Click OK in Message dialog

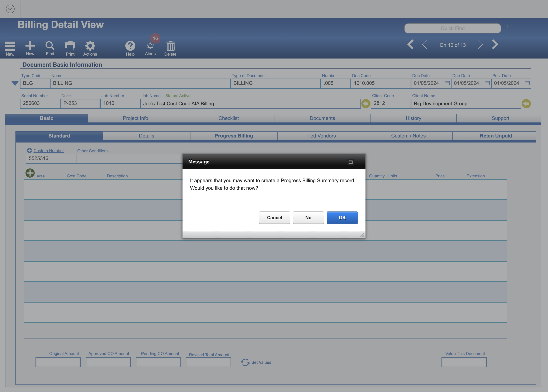(342, 218)
